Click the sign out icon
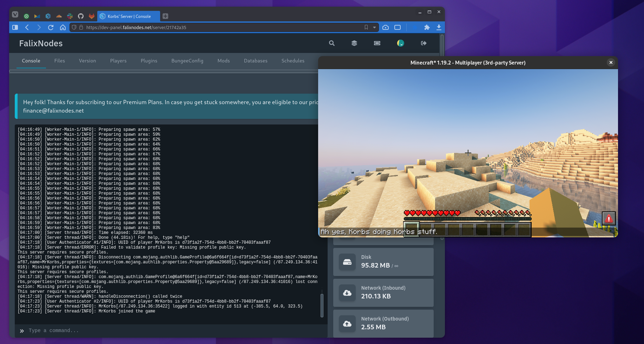The width and height of the screenshot is (644, 344). (x=423, y=43)
